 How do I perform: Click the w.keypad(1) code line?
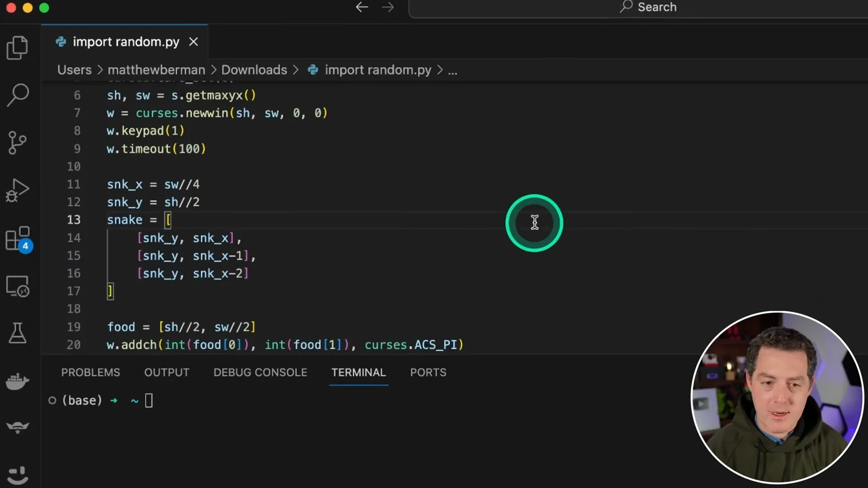[x=145, y=131]
